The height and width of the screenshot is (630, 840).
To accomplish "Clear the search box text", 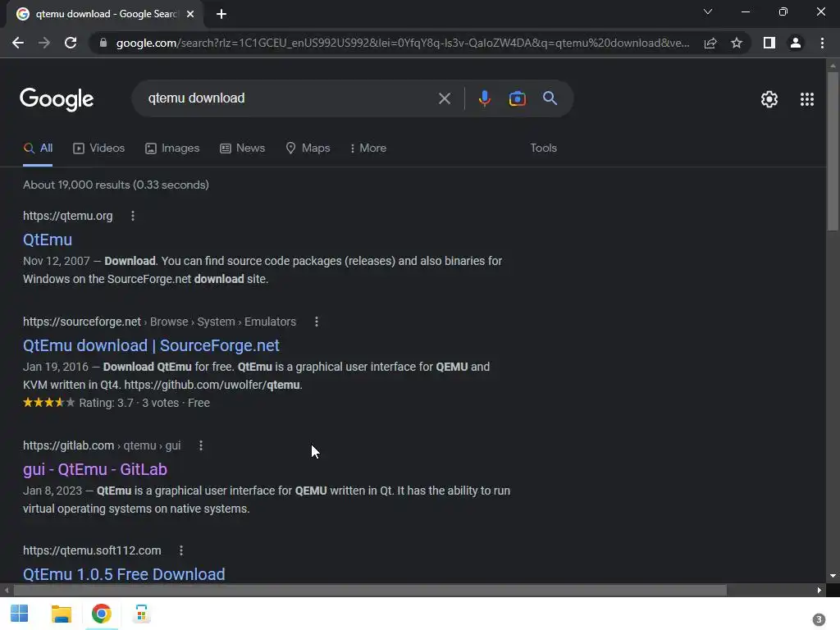I will [x=444, y=98].
